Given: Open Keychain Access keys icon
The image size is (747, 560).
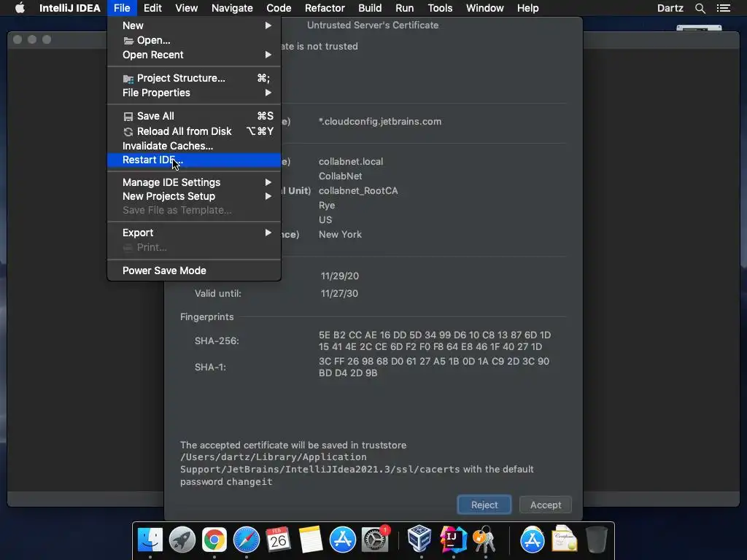Looking at the screenshot, I should click(484, 540).
